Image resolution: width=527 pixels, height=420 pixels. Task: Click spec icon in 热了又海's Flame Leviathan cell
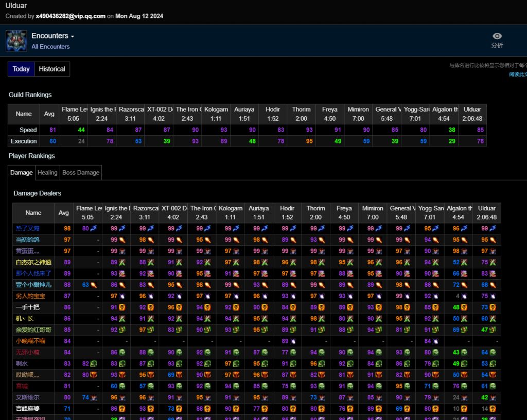[94, 228]
